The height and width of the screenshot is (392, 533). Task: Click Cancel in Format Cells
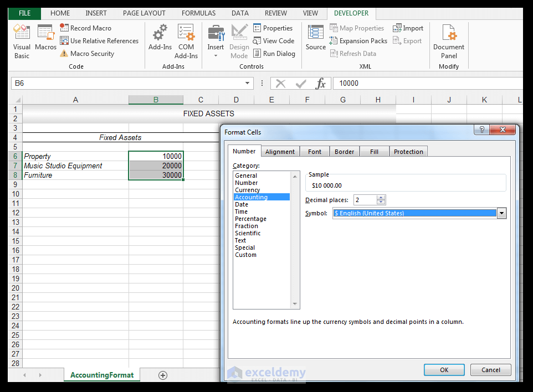pyautogui.click(x=490, y=370)
